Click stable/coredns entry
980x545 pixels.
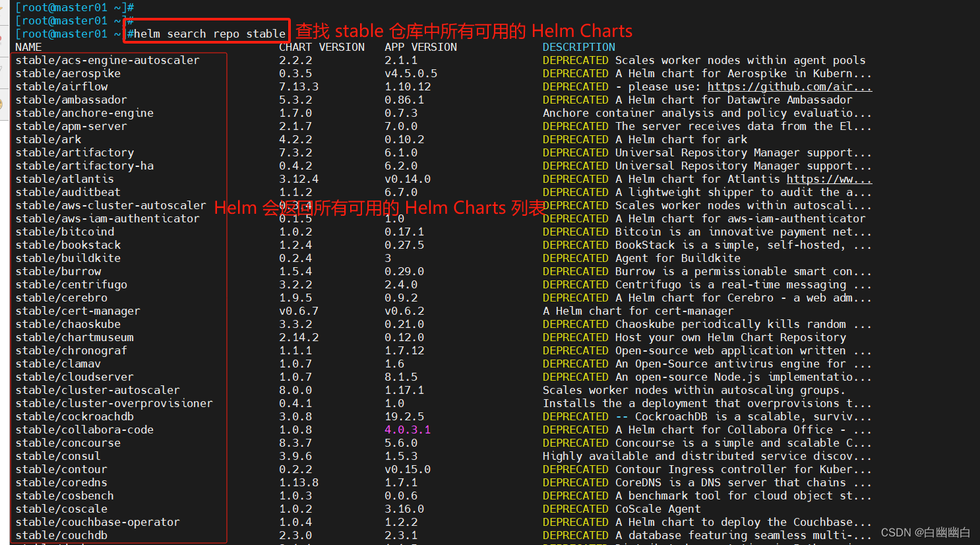tap(61, 482)
